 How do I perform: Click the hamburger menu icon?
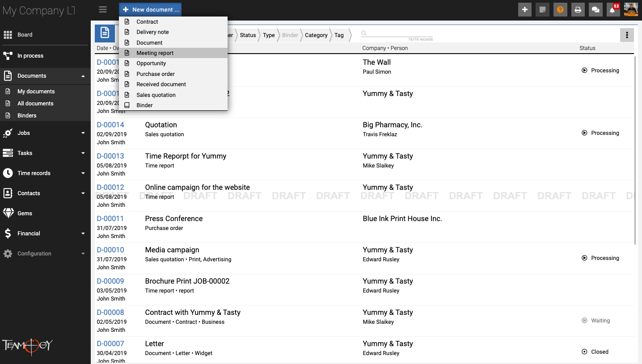point(103,9)
